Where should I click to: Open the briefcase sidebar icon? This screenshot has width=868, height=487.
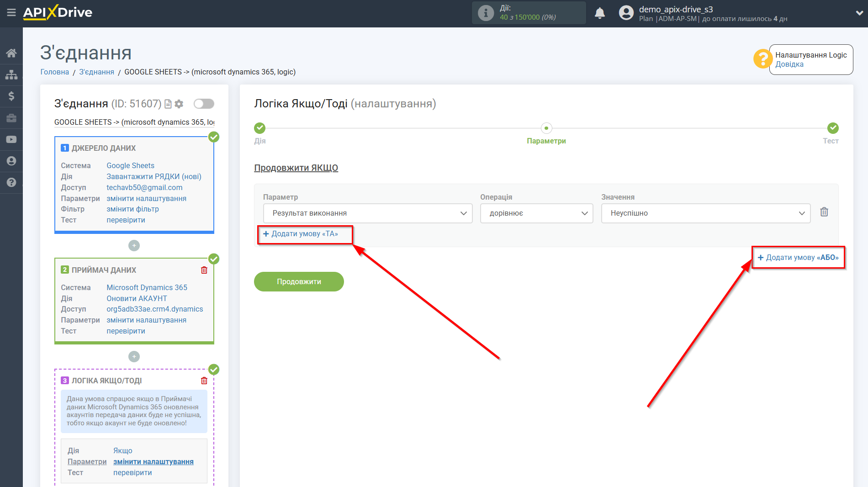click(x=11, y=118)
